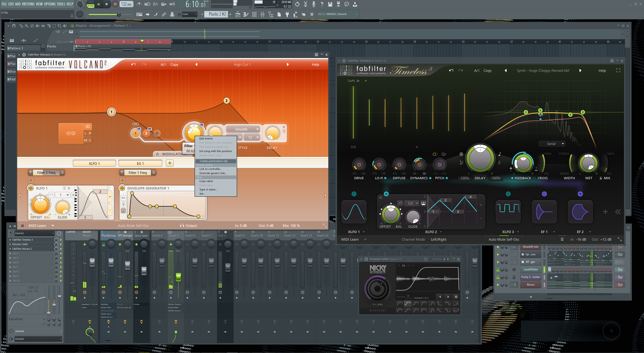Go to previous preset in Timeless 3
This screenshot has height=353, width=644.
tap(506, 71)
